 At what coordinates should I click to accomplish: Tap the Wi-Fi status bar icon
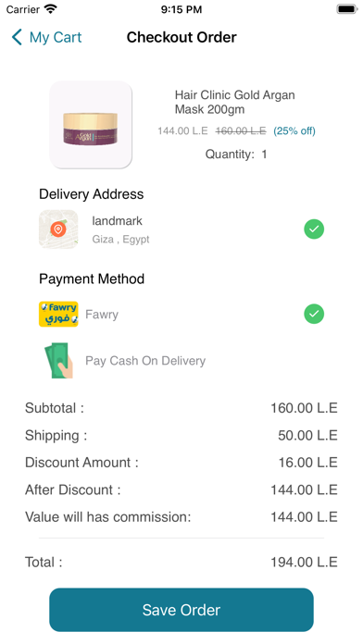click(x=51, y=9)
